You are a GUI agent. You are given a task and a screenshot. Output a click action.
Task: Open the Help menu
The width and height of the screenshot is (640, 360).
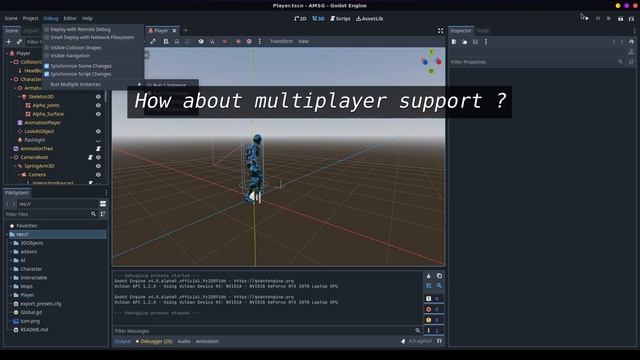(x=87, y=18)
